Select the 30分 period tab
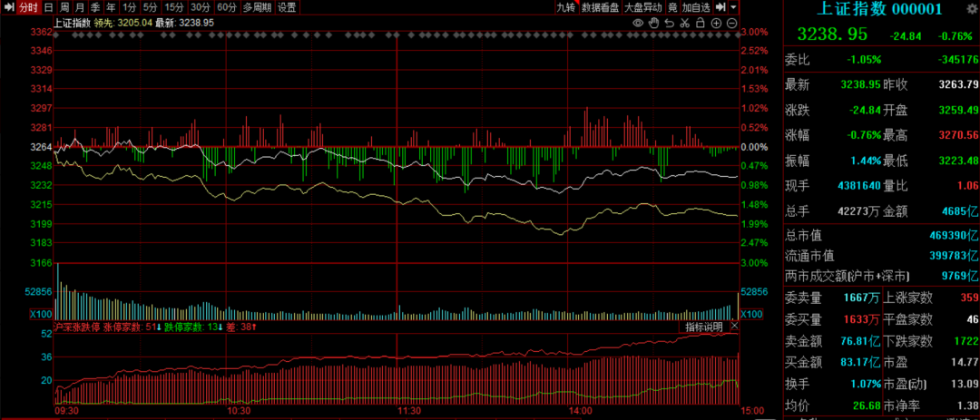980x420 pixels. click(x=201, y=7)
